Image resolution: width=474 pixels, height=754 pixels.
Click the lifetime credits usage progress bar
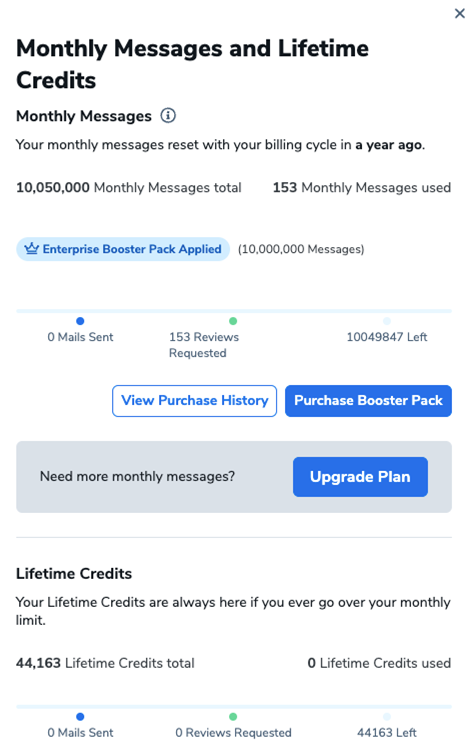click(234, 707)
